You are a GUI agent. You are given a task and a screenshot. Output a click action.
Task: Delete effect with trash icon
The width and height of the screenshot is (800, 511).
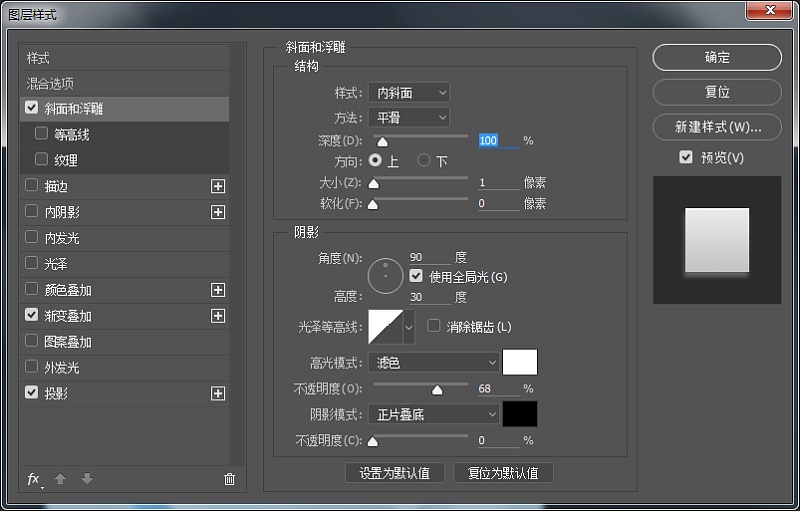pyautogui.click(x=230, y=479)
